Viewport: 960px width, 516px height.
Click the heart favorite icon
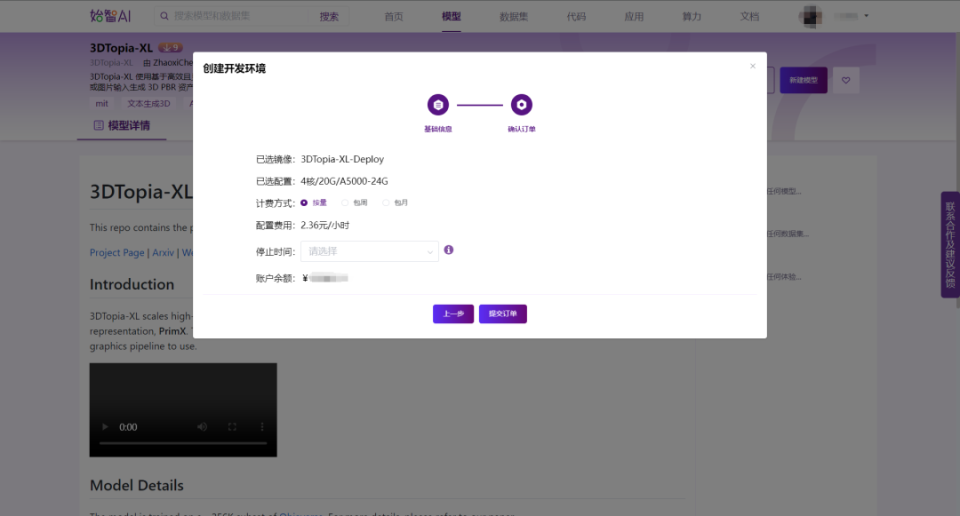(846, 80)
